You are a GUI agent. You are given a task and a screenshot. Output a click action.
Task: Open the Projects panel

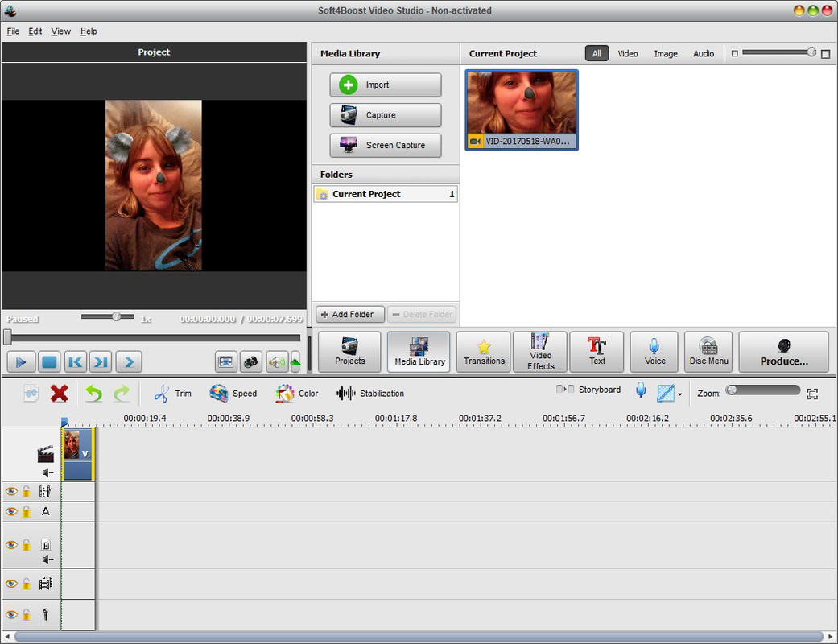click(x=349, y=352)
